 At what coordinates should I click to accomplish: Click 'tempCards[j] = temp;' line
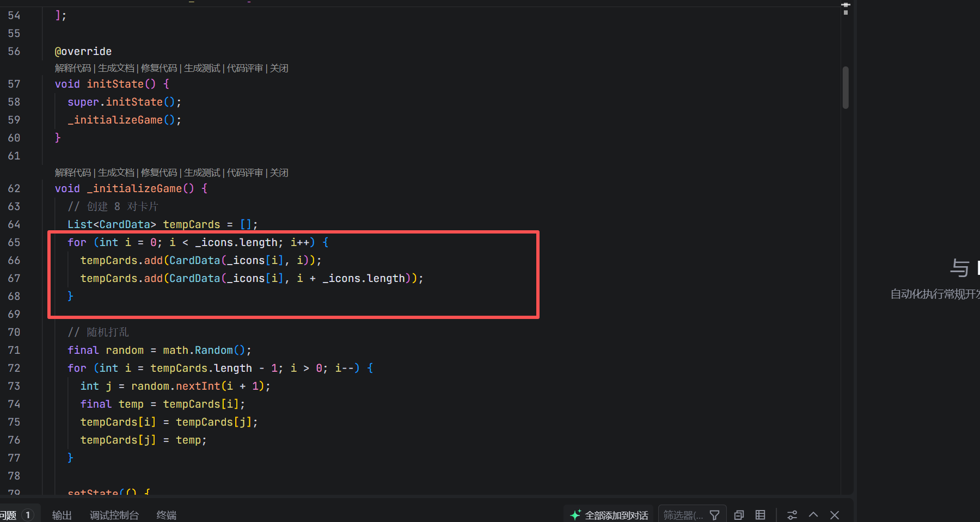(x=144, y=440)
